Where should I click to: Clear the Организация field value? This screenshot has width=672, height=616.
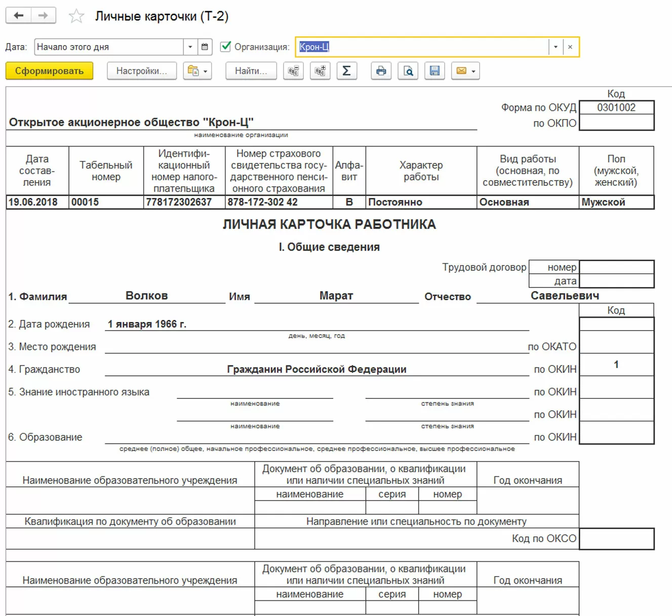(570, 47)
